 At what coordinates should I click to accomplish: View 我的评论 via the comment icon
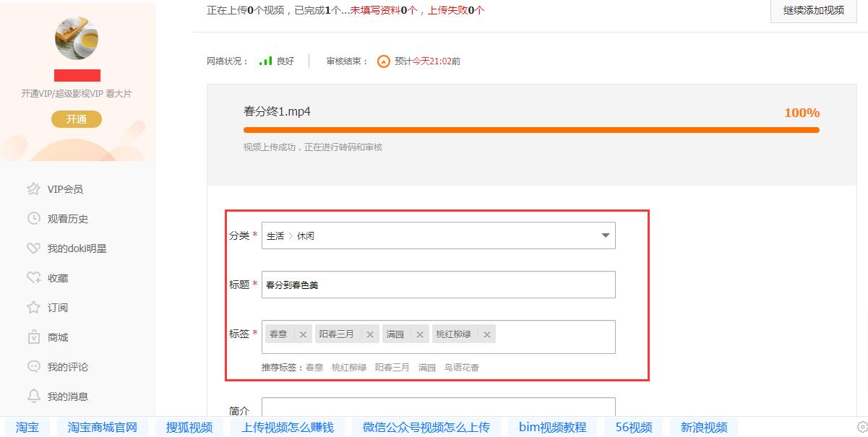click(x=35, y=367)
